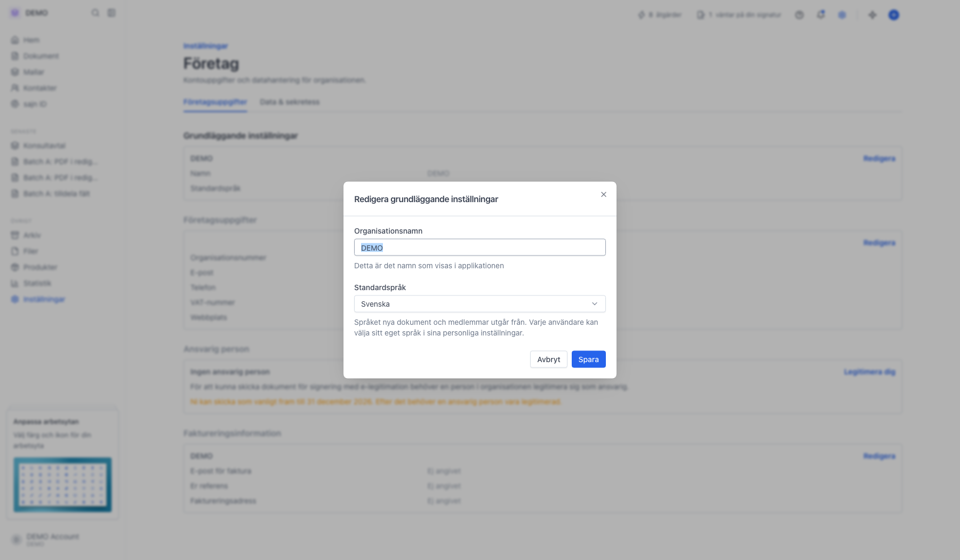Toggle the sidebar panel icon next to search
This screenshot has height=560, width=960.
[x=111, y=13]
